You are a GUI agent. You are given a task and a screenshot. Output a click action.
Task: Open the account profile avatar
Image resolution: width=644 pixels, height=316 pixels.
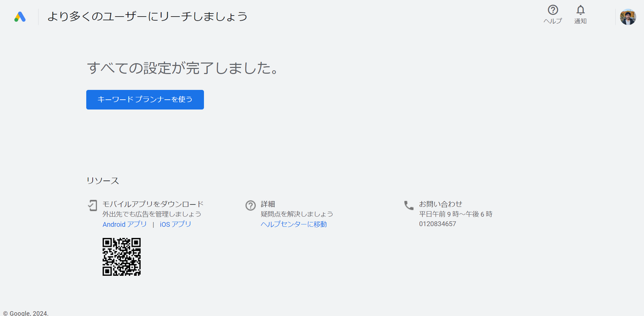(628, 17)
